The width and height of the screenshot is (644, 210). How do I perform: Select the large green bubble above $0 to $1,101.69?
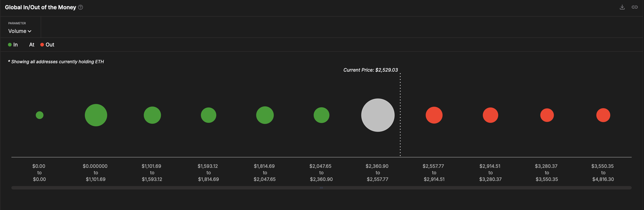[x=96, y=115]
